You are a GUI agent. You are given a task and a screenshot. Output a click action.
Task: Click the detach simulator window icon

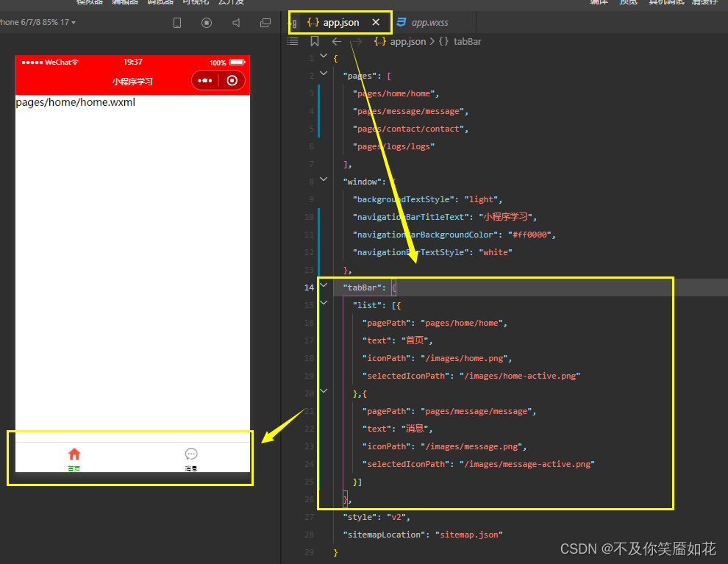(265, 23)
